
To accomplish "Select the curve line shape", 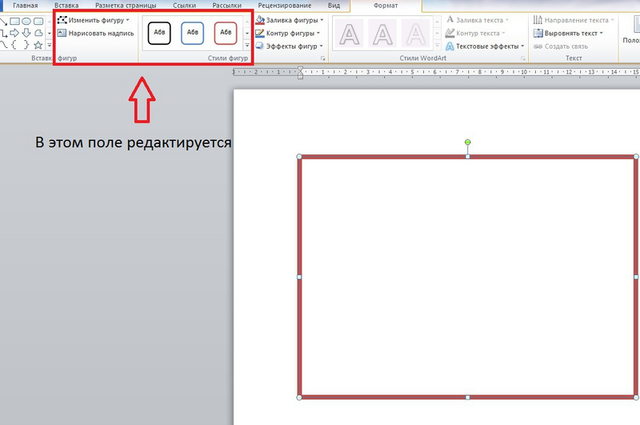I will pos(3,45).
